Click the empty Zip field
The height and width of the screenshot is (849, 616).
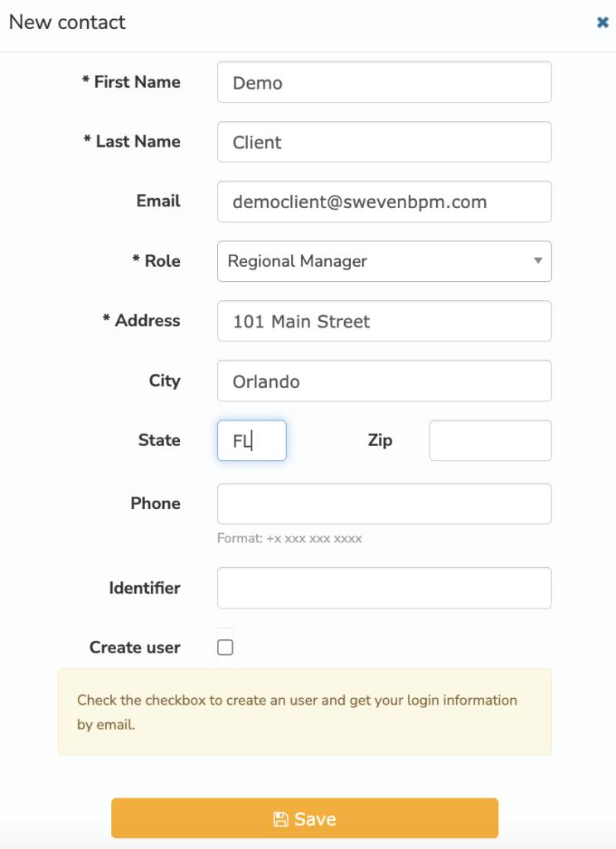coord(491,441)
